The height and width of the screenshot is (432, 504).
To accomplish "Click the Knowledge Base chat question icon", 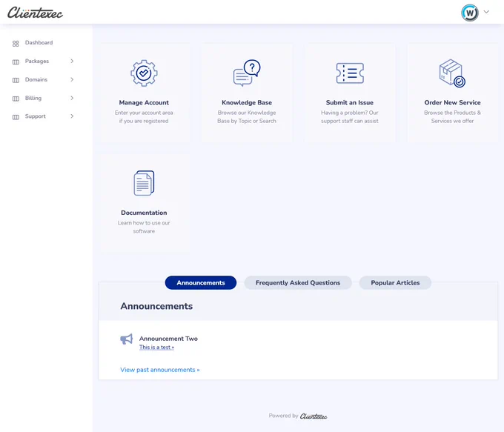I will pos(247,73).
